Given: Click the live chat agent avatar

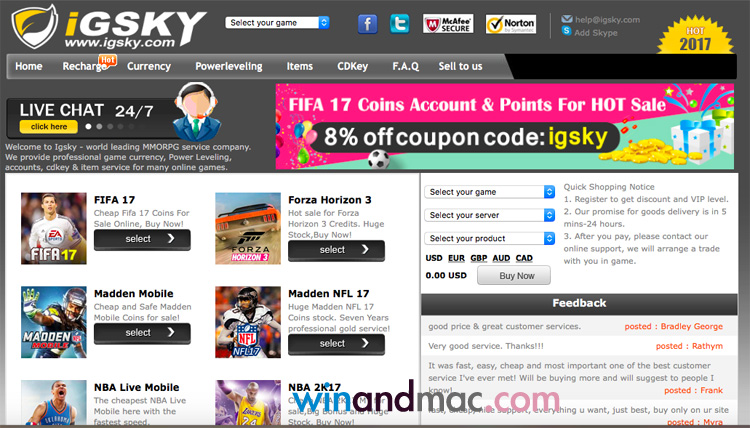Looking at the screenshot, I should tap(196, 112).
